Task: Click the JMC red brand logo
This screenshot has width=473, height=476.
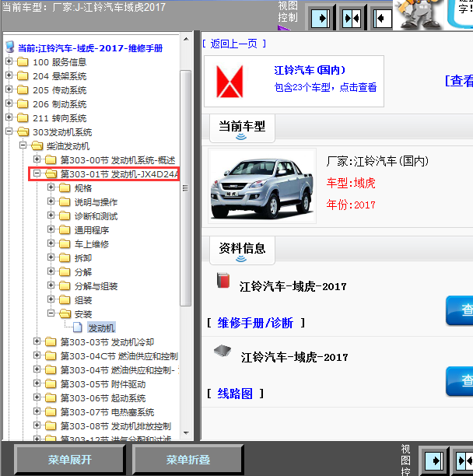Action: 229,82
